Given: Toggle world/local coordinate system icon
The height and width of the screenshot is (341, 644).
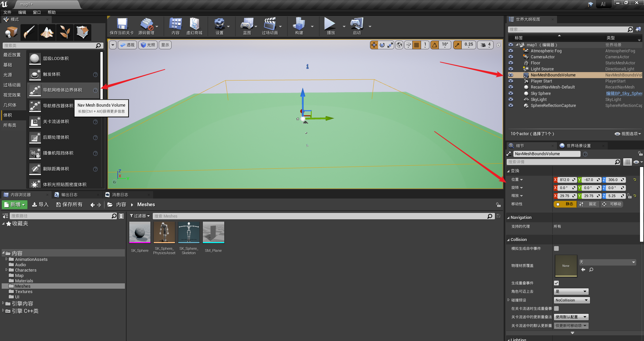Looking at the screenshot, I should pyautogui.click(x=399, y=45).
